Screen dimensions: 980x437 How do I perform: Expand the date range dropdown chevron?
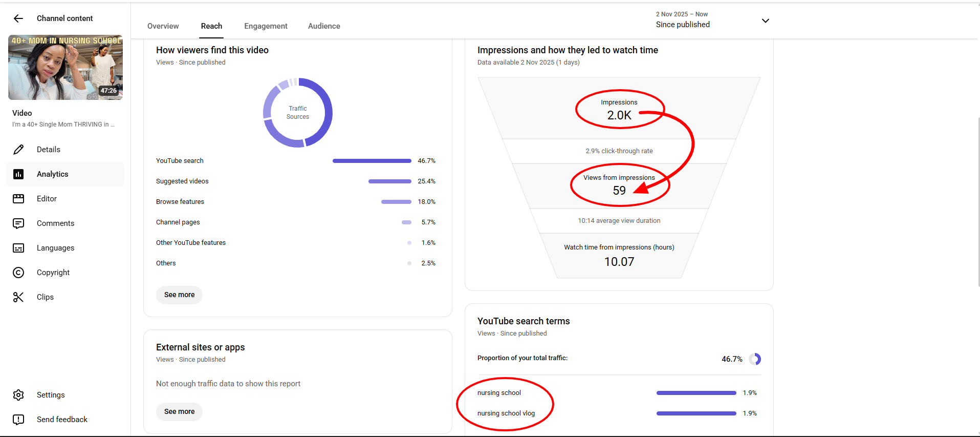click(765, 20)
